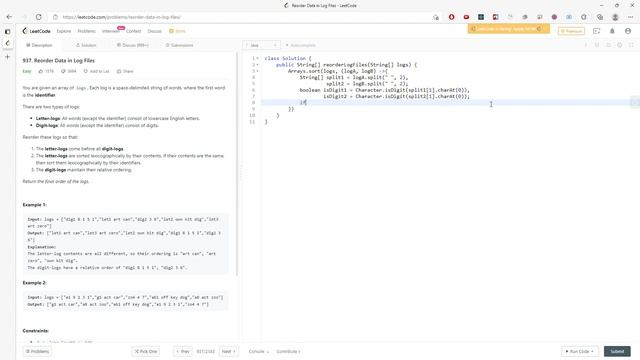
Task: Click Add to List
Action: point(97,71)
